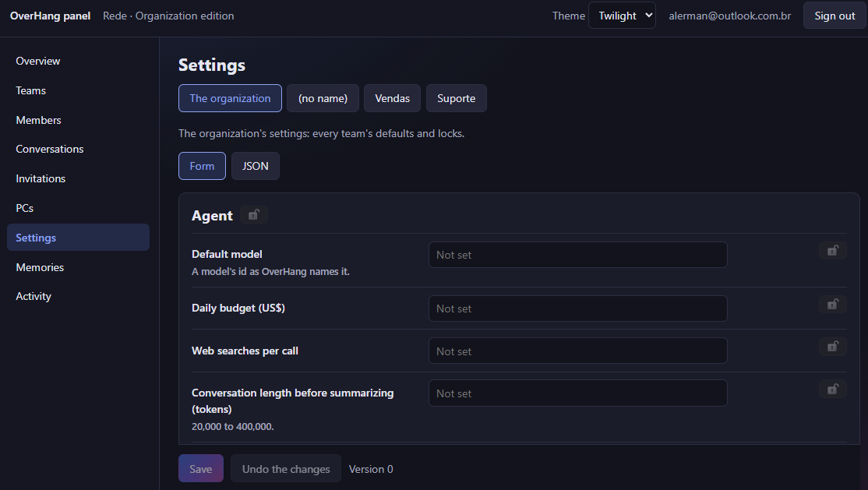Open the Teams page
This screenshot has height=490, width=868.
click(x=78, y=90)
